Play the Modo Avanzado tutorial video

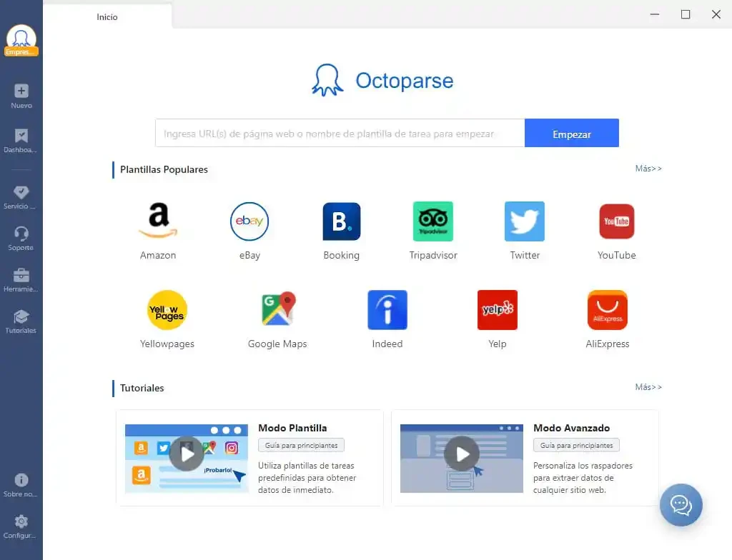462,454
